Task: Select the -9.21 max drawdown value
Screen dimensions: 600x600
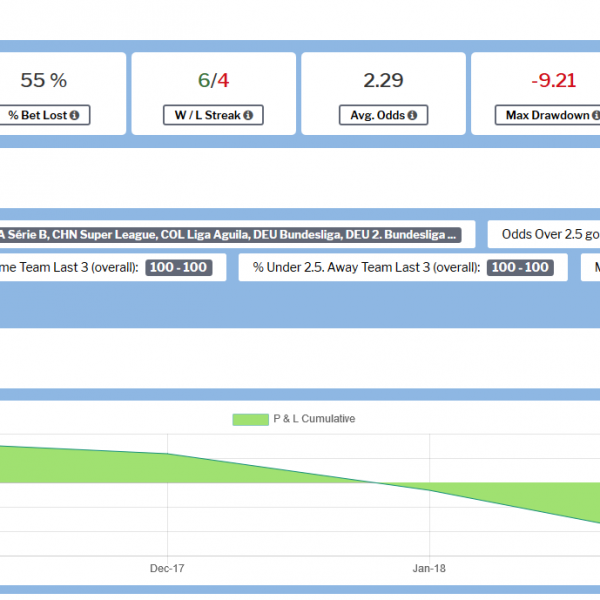Action: (x=552, y=81)
